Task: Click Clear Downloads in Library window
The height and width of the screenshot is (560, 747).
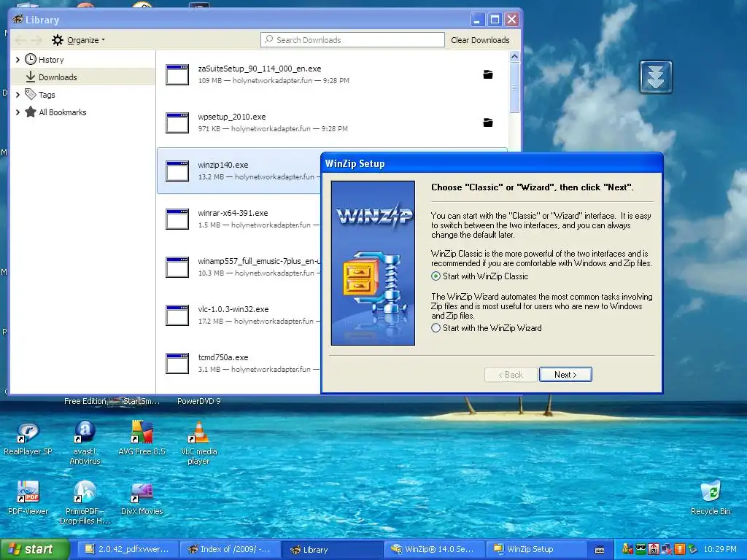Action: [480, 40]
